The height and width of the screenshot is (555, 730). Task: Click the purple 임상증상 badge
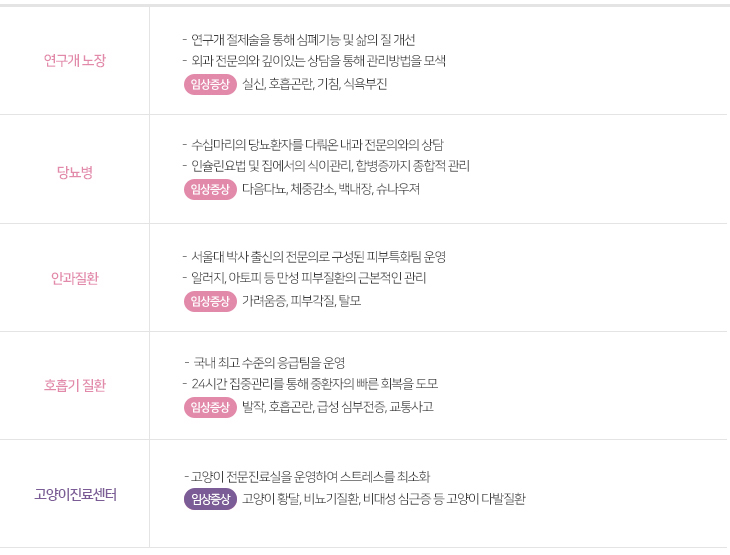(x=210, y=500)
